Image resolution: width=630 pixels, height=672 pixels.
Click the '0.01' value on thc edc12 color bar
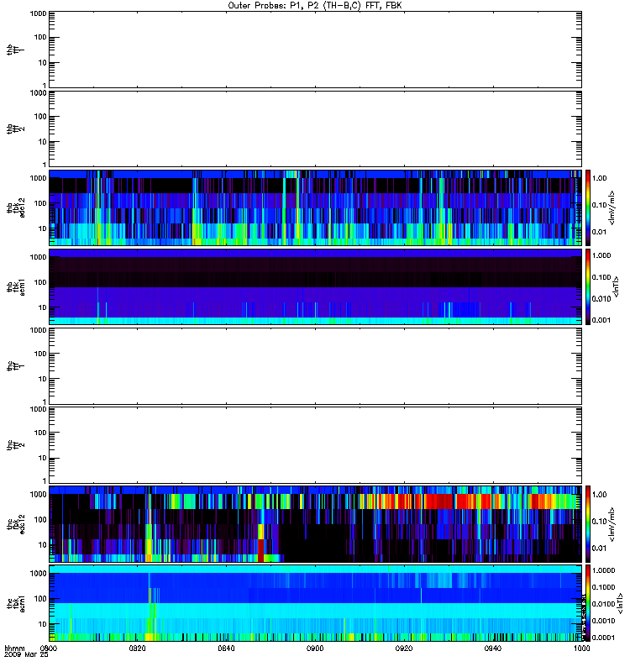(x=600, y=549)
